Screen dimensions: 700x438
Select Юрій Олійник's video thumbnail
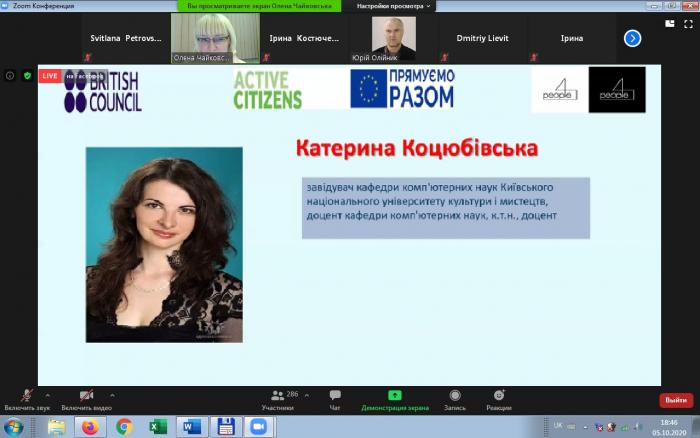[x=394, y=38]
